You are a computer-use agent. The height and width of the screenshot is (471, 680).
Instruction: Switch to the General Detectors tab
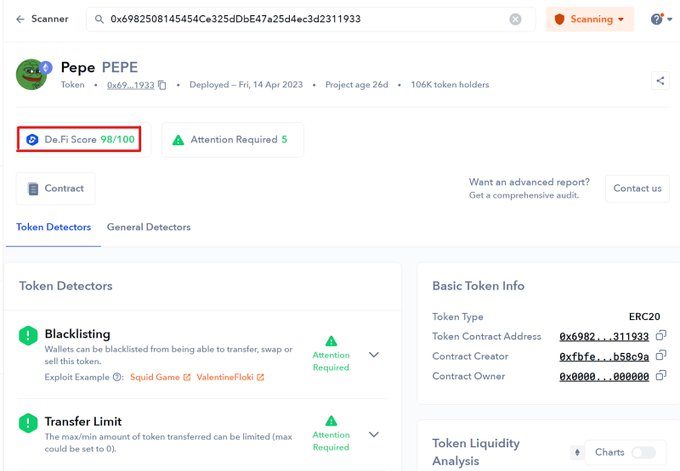[148, 227]
